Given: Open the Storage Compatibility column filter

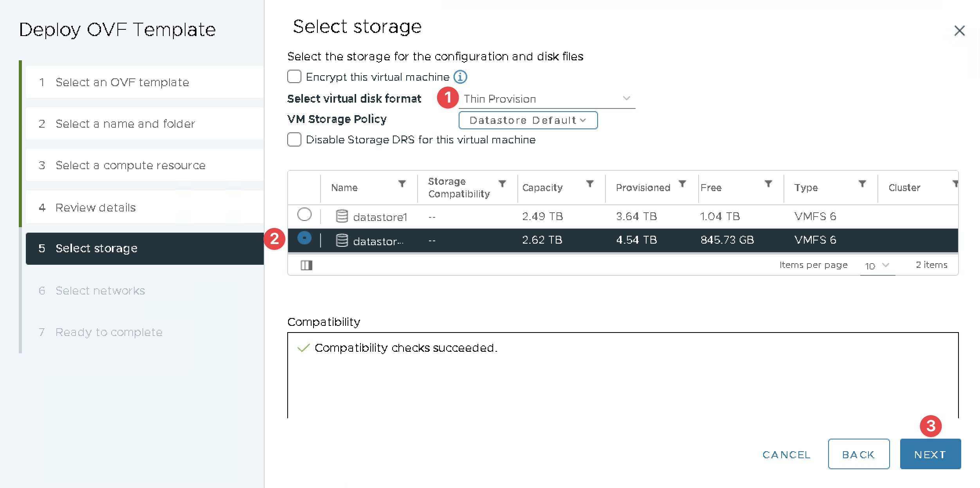Looking at the screenshot, I should 502,184.
